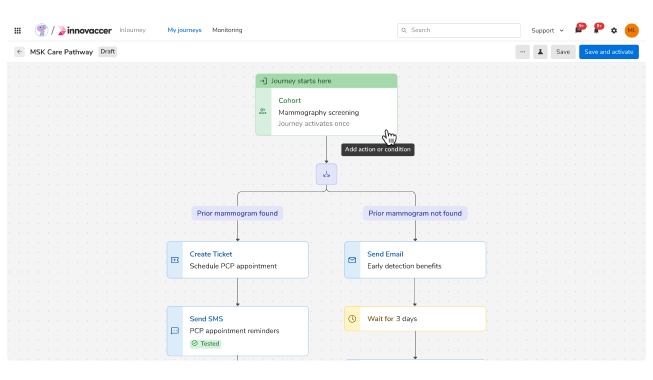This screenshot has height=380, width=653.
Task: Click the Early detection benefits text
Action: click(x=404, y=266)
